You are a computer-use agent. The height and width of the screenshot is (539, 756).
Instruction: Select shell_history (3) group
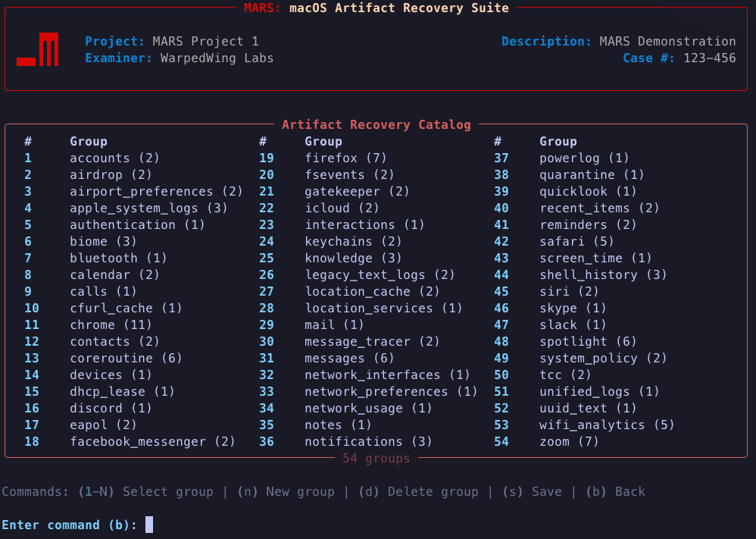pos(603,275)
